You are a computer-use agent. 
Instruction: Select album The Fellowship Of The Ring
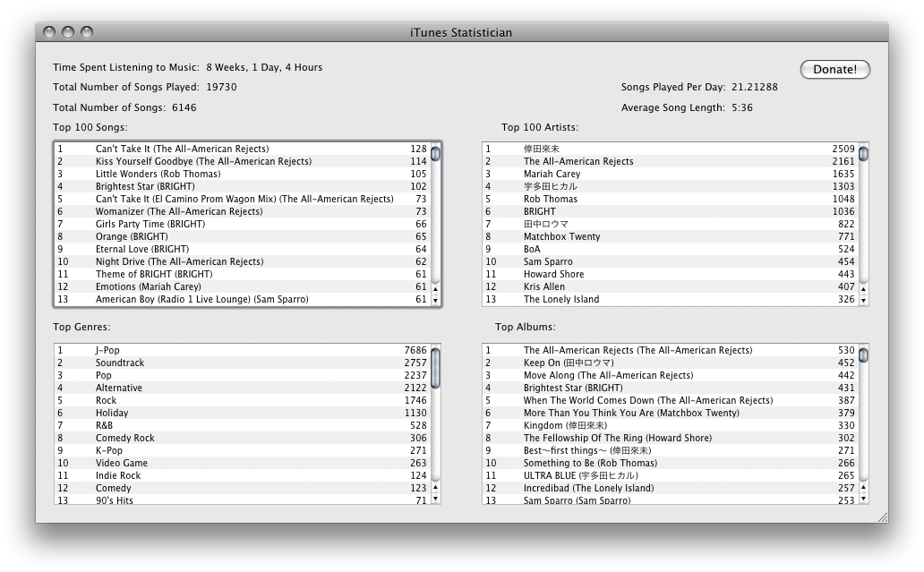click(671, 438)
